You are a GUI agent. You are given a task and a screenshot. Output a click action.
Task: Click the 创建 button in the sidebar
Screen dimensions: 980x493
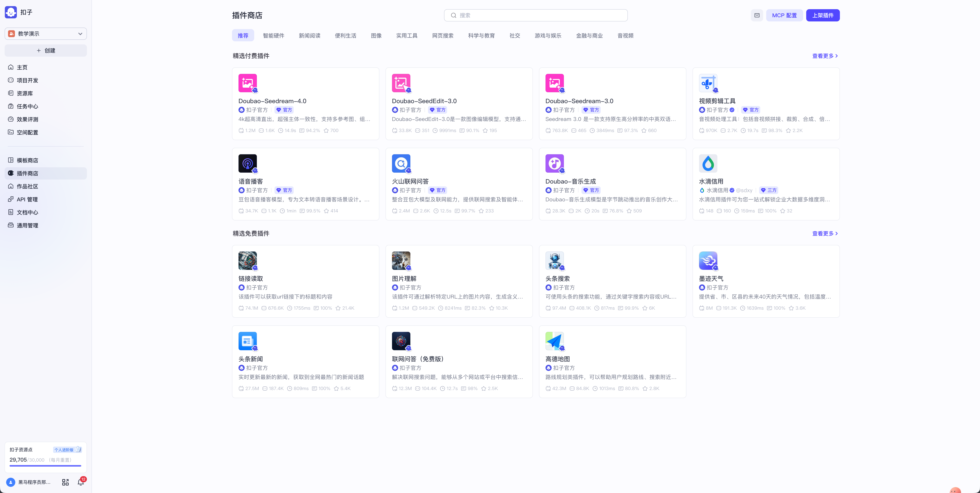(46, 51)
